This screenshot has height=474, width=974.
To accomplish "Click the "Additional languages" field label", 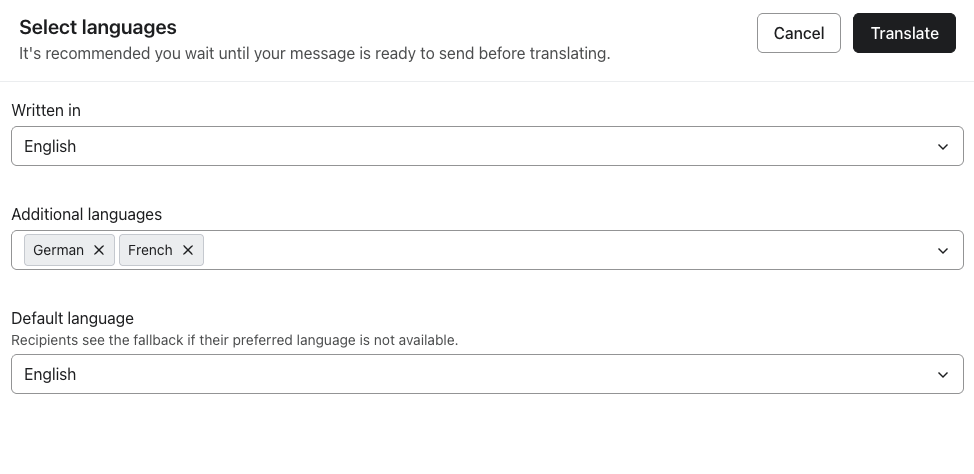I will [x=86, y=214].
